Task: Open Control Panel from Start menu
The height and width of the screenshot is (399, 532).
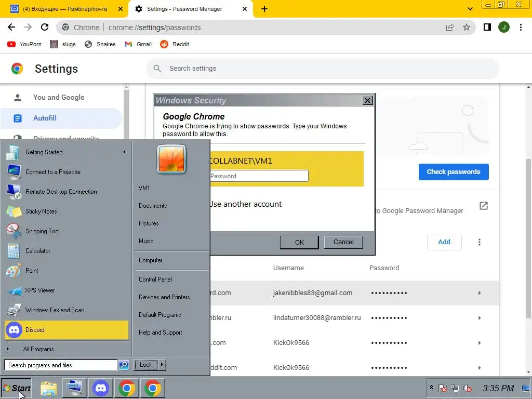Action: [155, 280]
